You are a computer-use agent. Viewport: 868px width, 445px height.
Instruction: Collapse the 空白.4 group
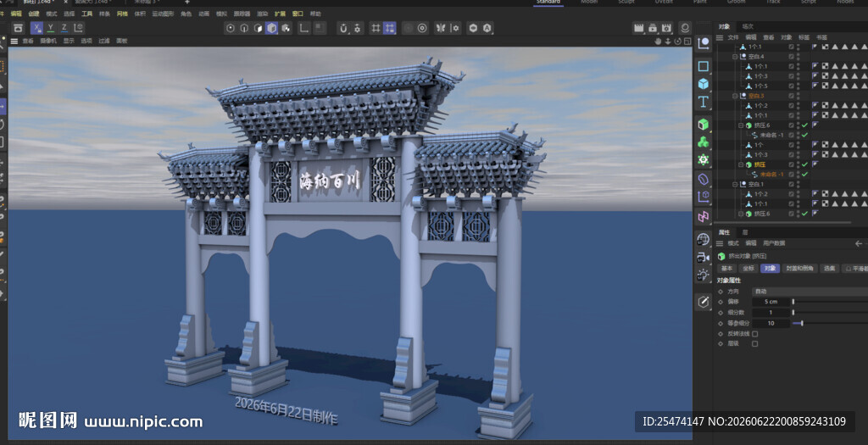click(x=735, y=57)
